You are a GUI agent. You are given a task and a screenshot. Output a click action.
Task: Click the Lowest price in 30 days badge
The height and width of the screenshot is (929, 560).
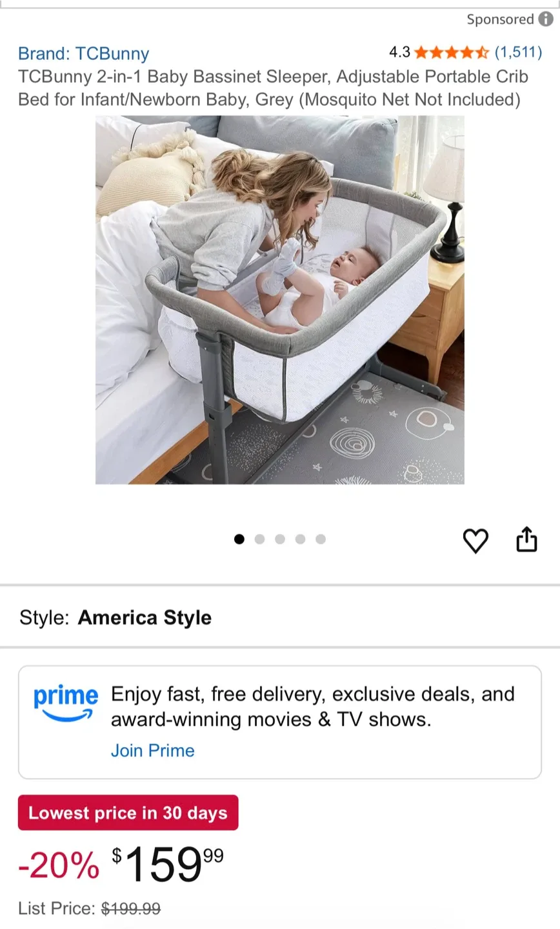pyautogui.click(x=128, y=813)
